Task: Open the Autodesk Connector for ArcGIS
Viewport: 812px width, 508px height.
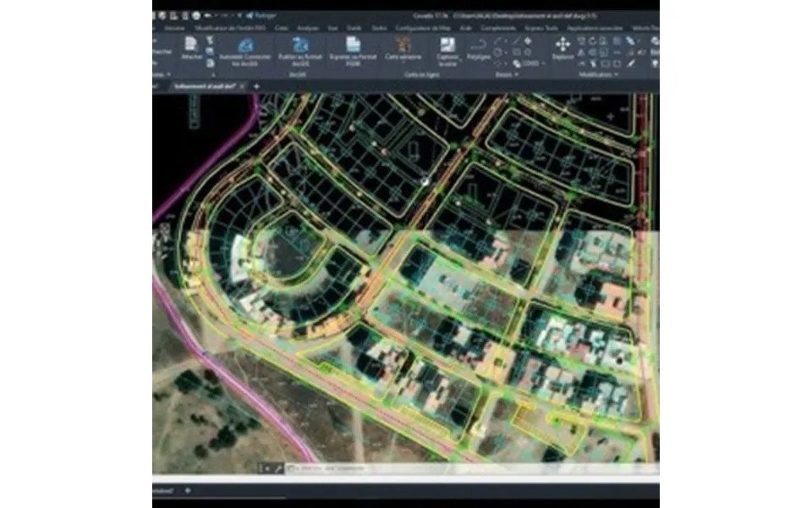Action: click(244, 48)
